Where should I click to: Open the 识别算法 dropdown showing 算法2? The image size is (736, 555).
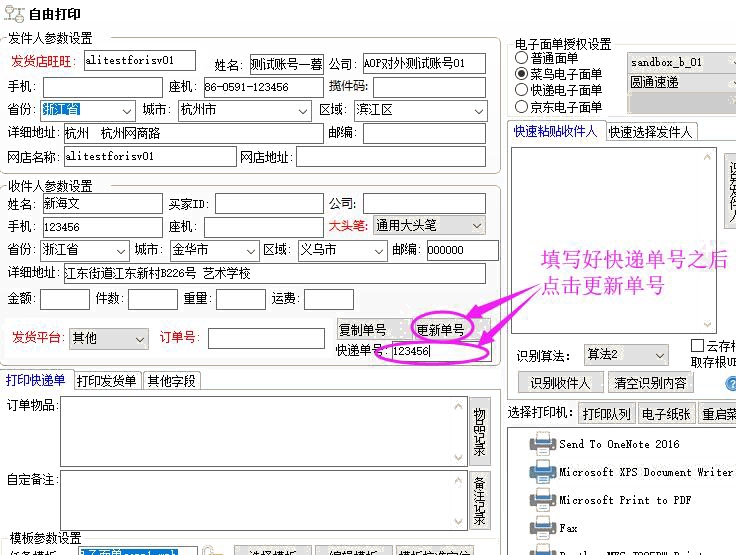point(626,355)
